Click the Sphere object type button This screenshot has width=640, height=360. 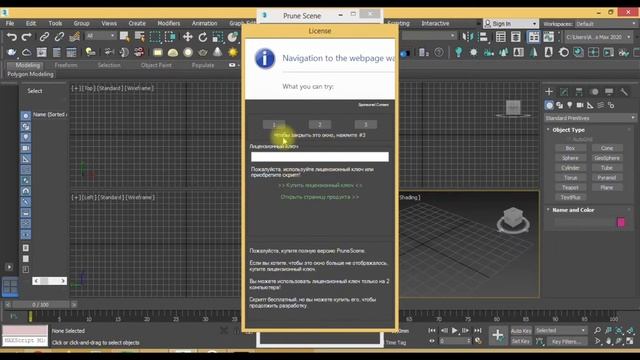click(570, 158)
